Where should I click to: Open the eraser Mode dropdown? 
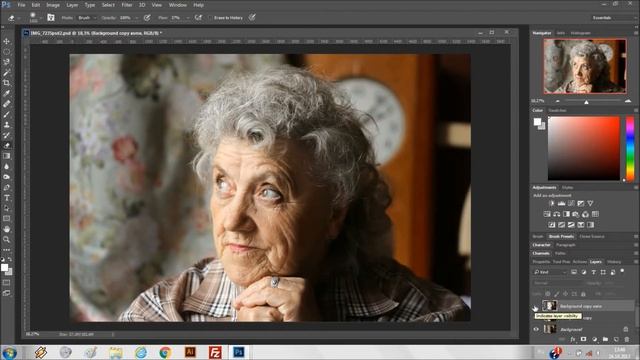pos(87,18)
